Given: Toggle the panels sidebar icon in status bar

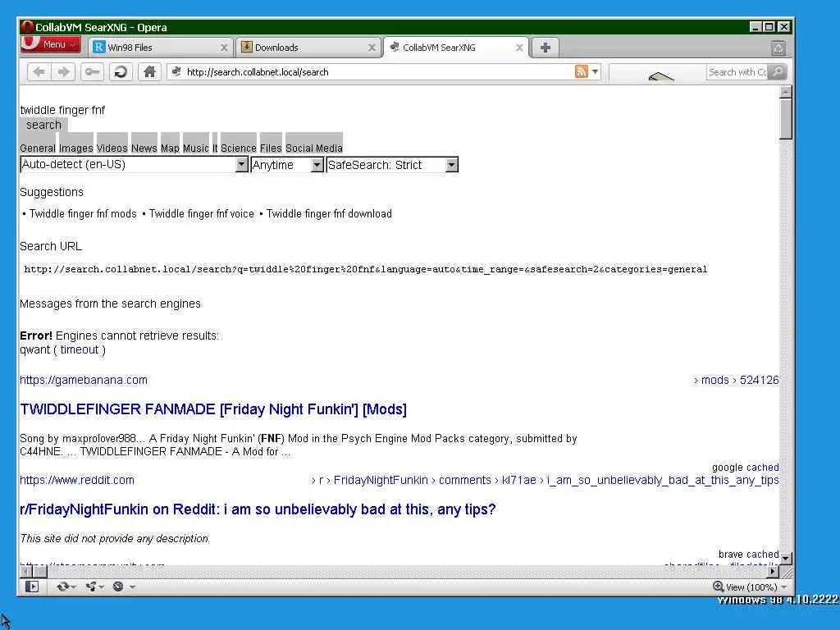Looking at the screenshot, I should pos(32,587).
